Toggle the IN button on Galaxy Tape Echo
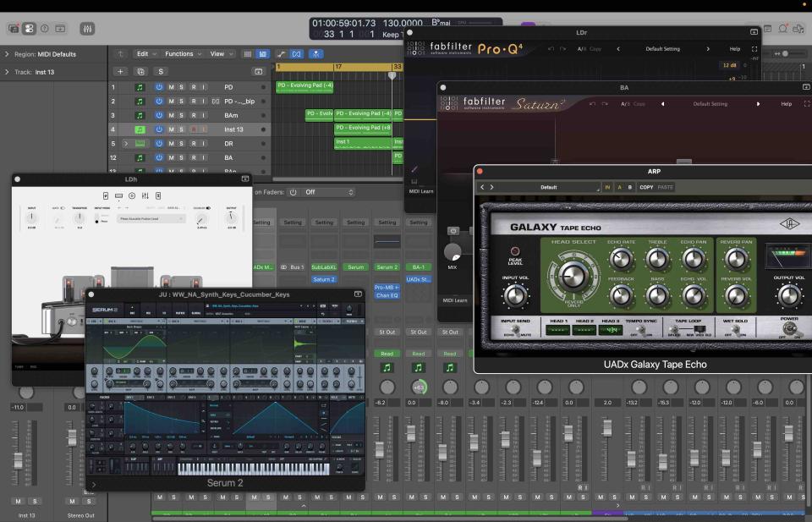The image size is (812, 522). coord(607,187)
